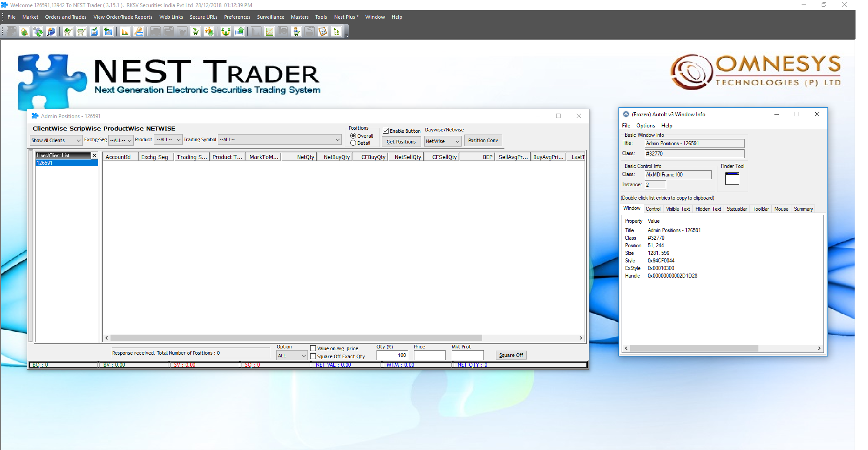Screen dimensions: 868x450
Task: Switch to the Summary tab
Action: click(x=803, y=209)
